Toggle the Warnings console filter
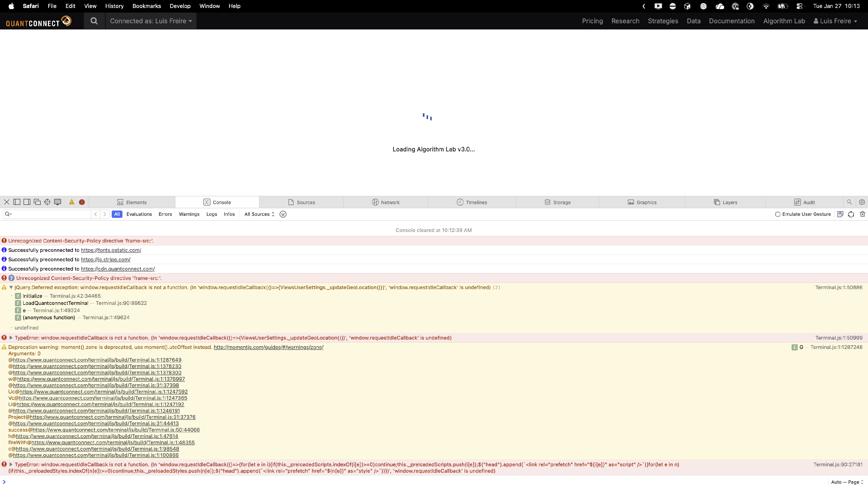The width and height of the screenshot is (868, 488). pyautogui.click(x=189, y=214)
